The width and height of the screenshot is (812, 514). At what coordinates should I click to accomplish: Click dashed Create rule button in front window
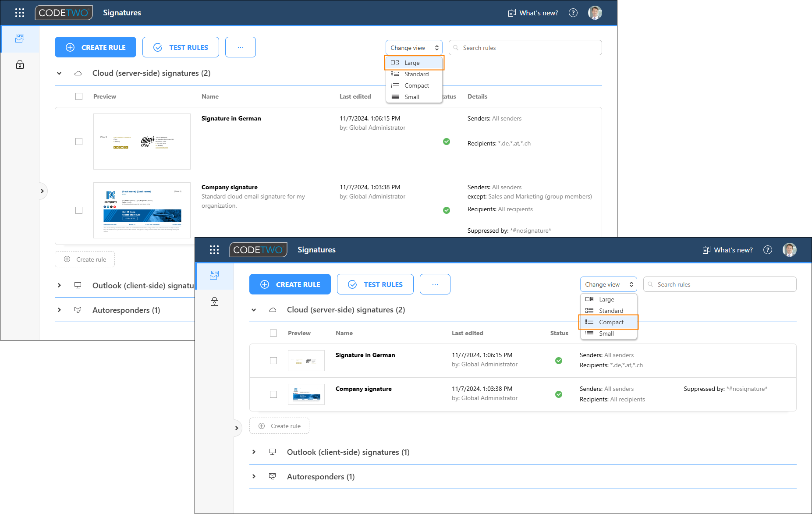point(279,426)
